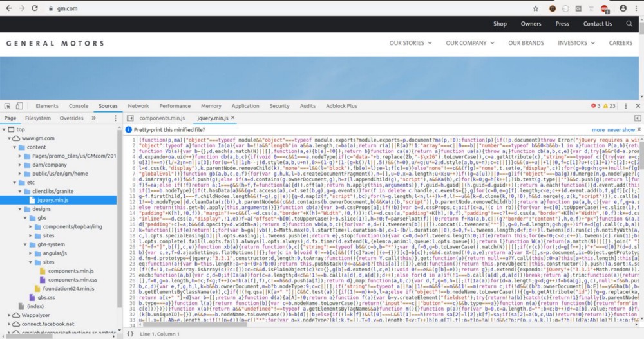Collapse the content folder

click(15, 147)
